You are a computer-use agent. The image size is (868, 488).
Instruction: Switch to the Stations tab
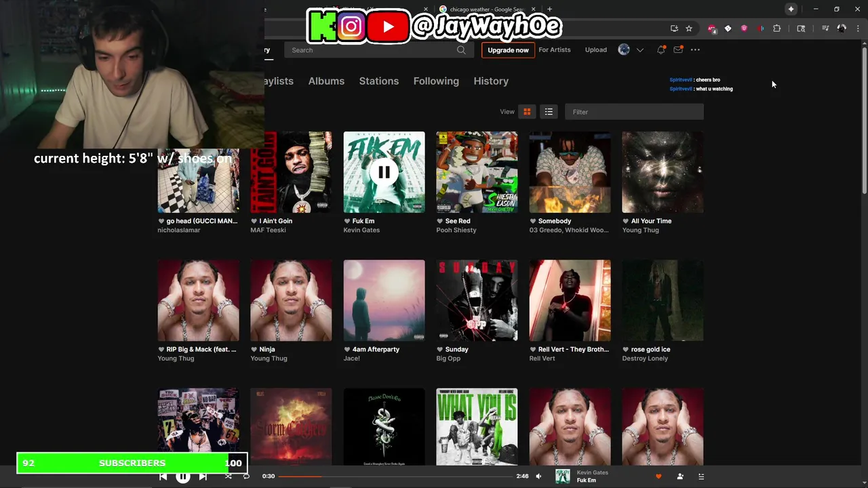coord(379,81)
